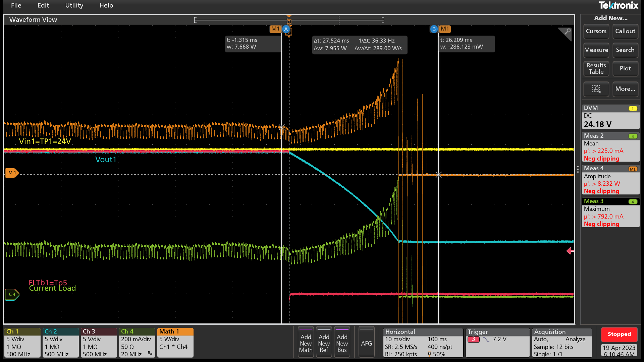Open the Utility menu
Screen dimensions: 644x362
click(74, 5)
